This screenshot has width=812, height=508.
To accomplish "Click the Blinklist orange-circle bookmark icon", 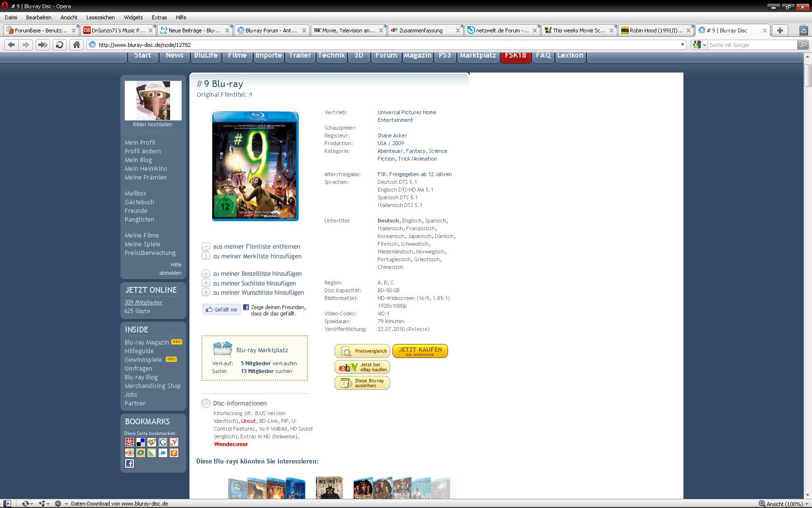I will click(x=130, y=453).
